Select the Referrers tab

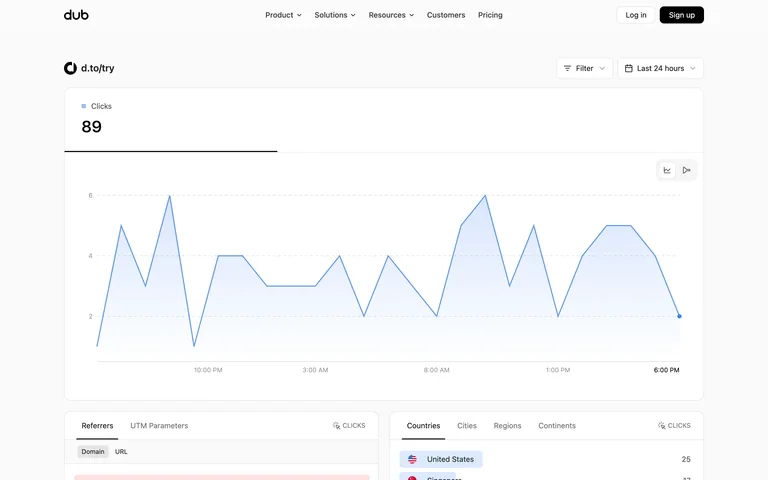coord(97,426)
